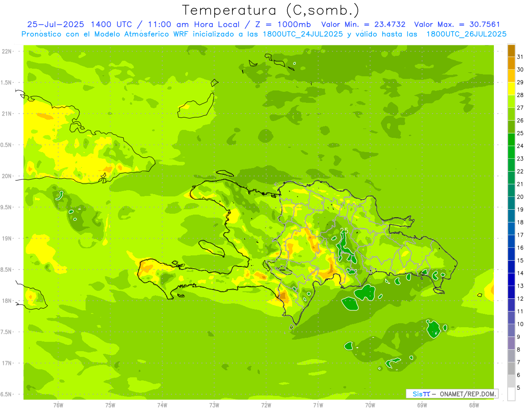Click the '74W' longitude axis label
The image size is (532, 411).
coord(162,405)
